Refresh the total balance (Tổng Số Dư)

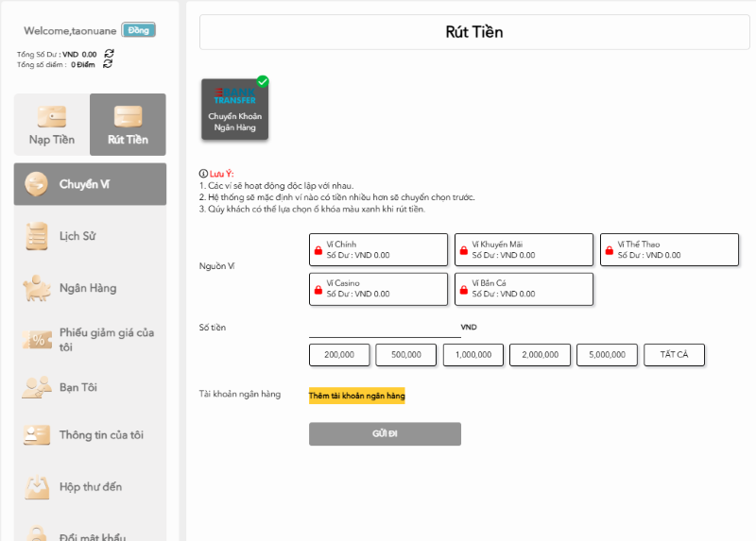coord(109,54)
